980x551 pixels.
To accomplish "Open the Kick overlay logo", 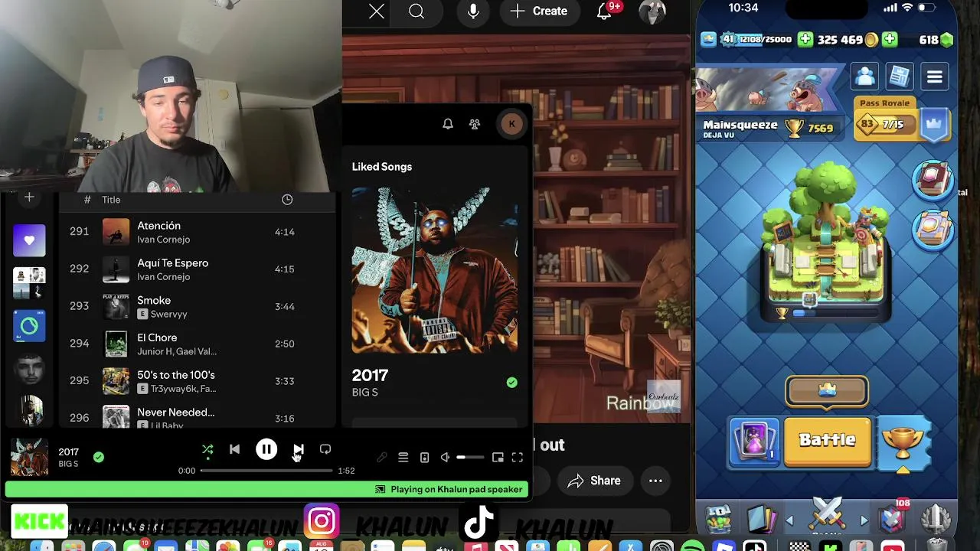I will point(39,521).
